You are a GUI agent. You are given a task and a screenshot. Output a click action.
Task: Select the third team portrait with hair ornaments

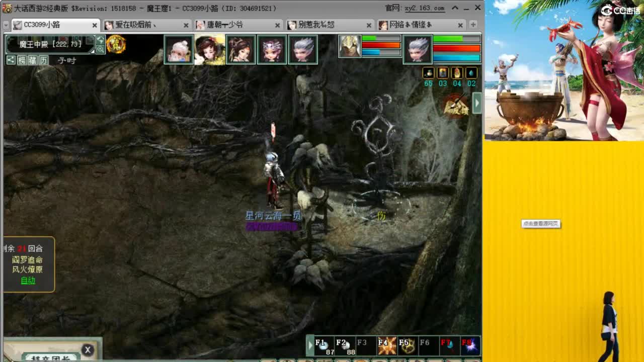[241, 49]
